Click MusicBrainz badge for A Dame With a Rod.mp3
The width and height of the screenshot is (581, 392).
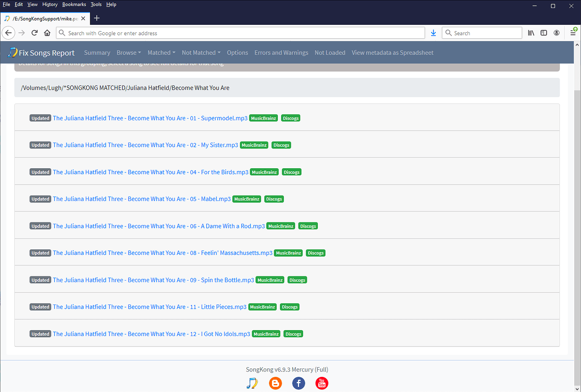click(x=281, y=226)
